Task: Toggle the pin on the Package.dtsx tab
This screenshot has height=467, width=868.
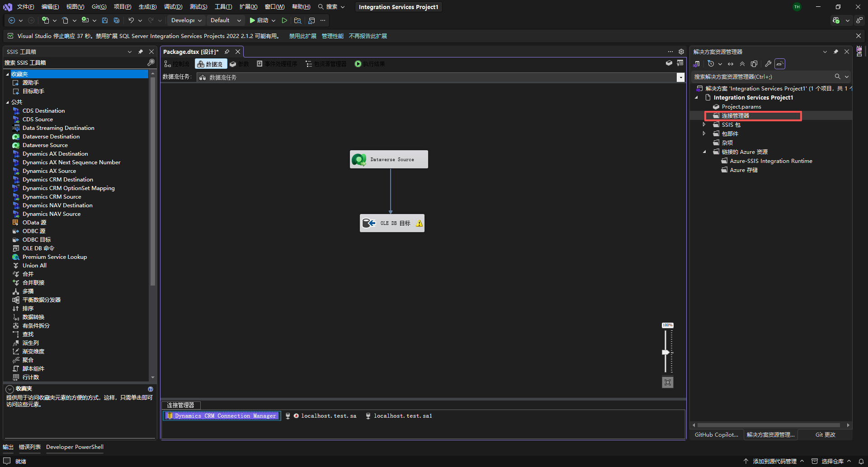Action: [x=227, y=52]
